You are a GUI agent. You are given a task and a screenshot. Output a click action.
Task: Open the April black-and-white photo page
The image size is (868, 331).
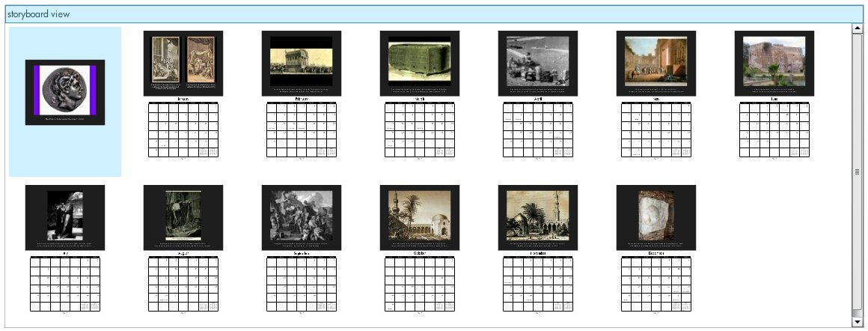pos(538,94)
